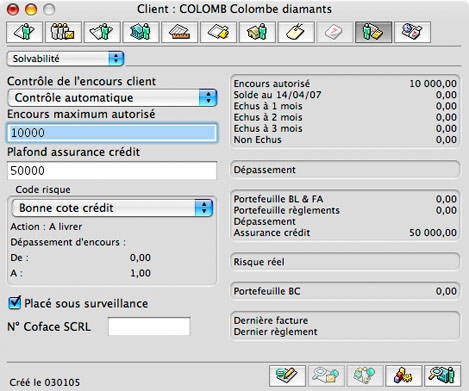Click the Portefeuille règlements row
The width and height of the screenshot is (469, 391).
(345, 210)
